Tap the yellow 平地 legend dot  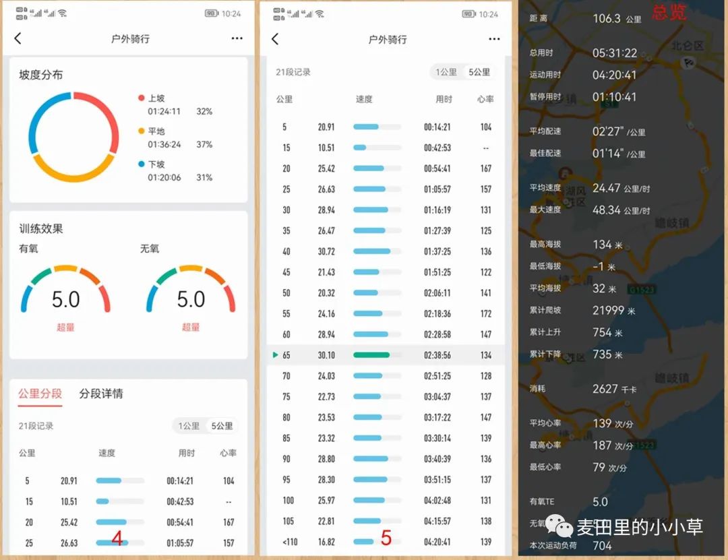pos(141,131)
